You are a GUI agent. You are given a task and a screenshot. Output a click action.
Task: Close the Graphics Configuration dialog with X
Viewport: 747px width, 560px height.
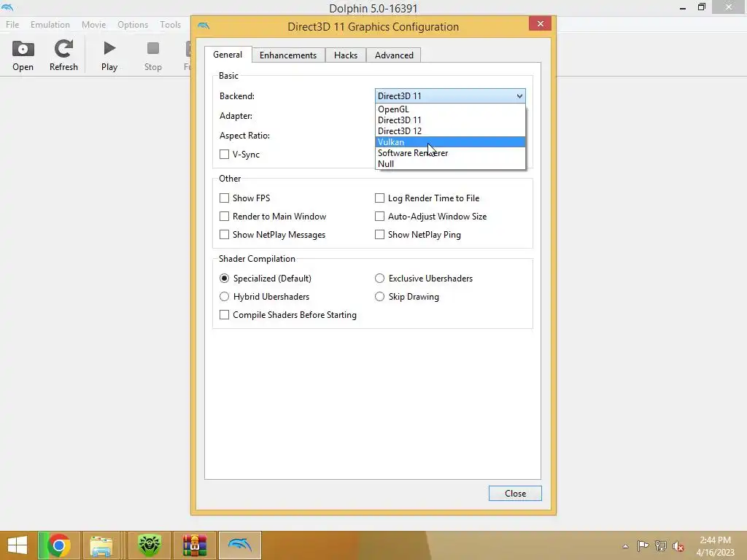click(541, 24)
